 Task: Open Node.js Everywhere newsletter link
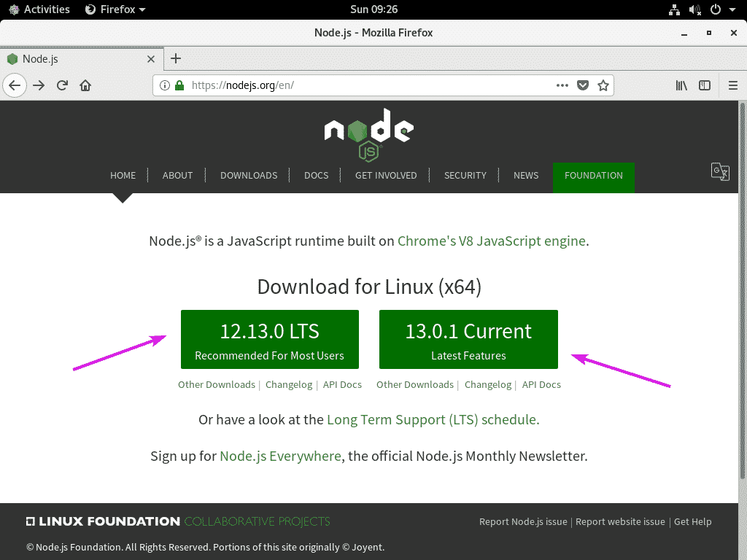click(280, 456)
